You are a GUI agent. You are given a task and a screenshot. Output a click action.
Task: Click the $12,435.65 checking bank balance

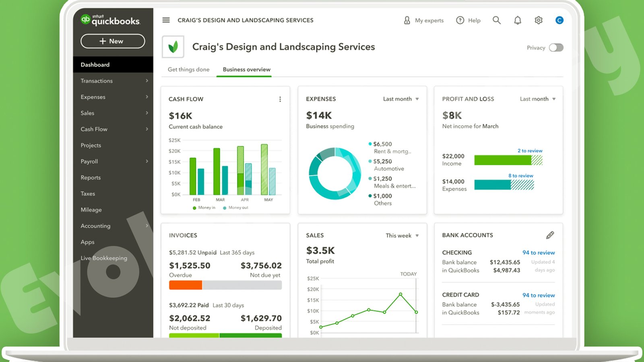[505, 262]
